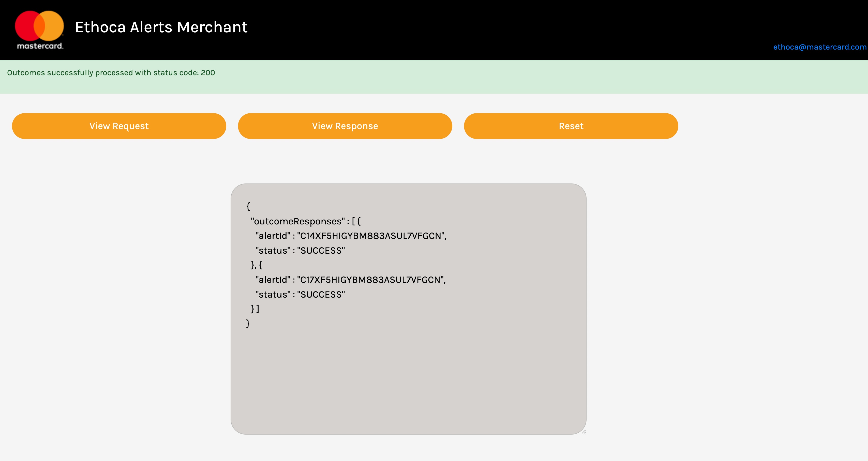
Task: Click empty area inside response text box
Action: pyautogui.click(x=408, y=377)
